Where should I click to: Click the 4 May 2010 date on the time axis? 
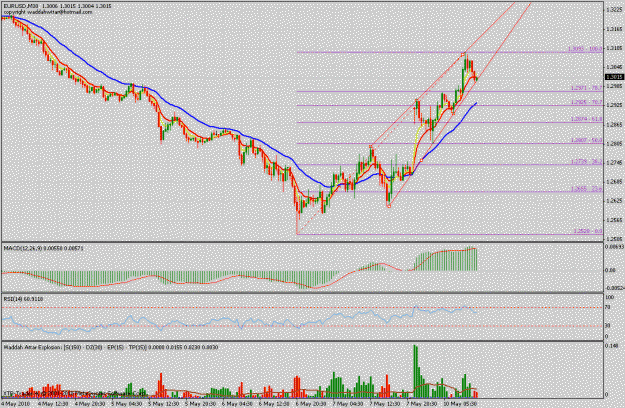point(15,404)
